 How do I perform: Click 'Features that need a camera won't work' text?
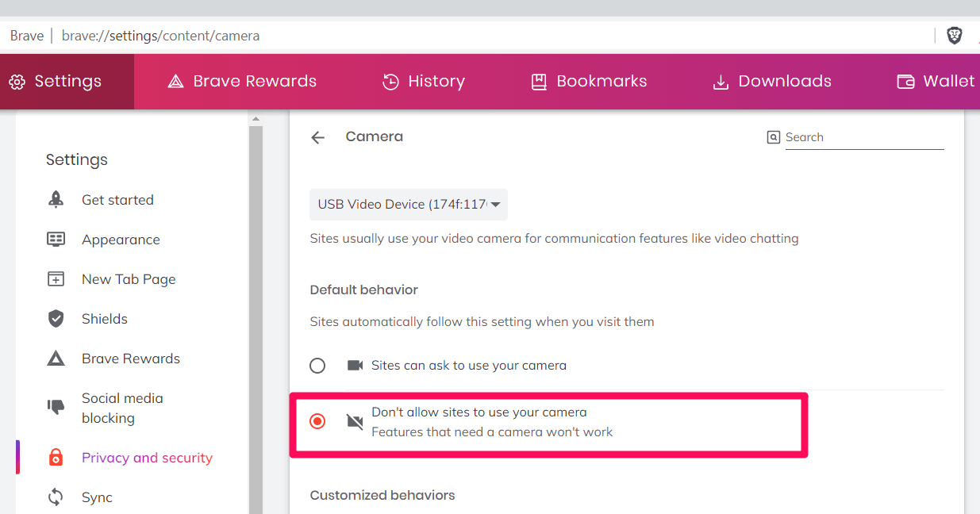(492, 432)
